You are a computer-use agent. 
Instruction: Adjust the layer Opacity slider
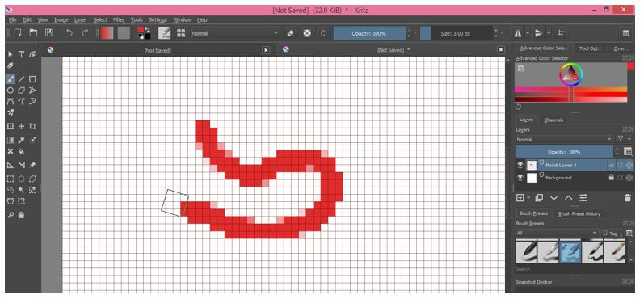564,152
